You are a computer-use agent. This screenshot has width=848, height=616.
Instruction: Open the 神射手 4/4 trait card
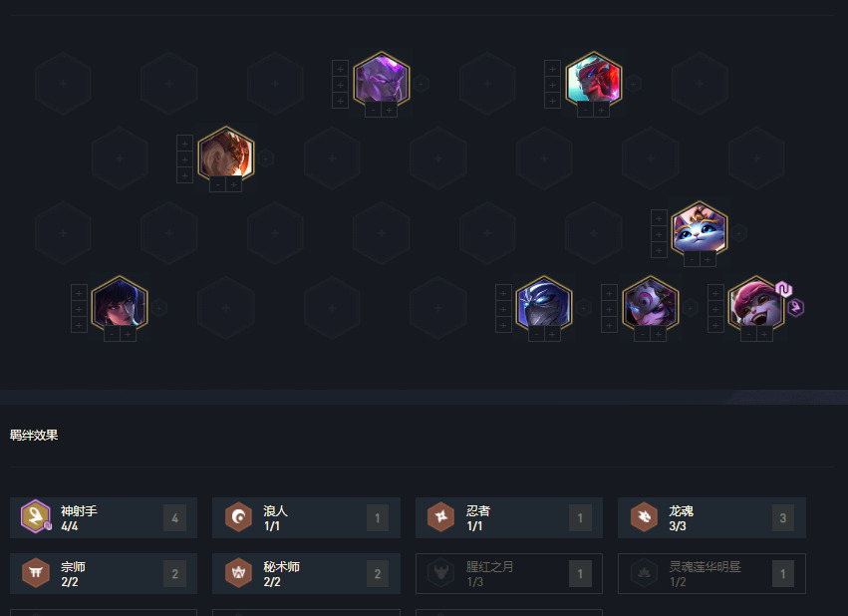click(x=104, y=518)
